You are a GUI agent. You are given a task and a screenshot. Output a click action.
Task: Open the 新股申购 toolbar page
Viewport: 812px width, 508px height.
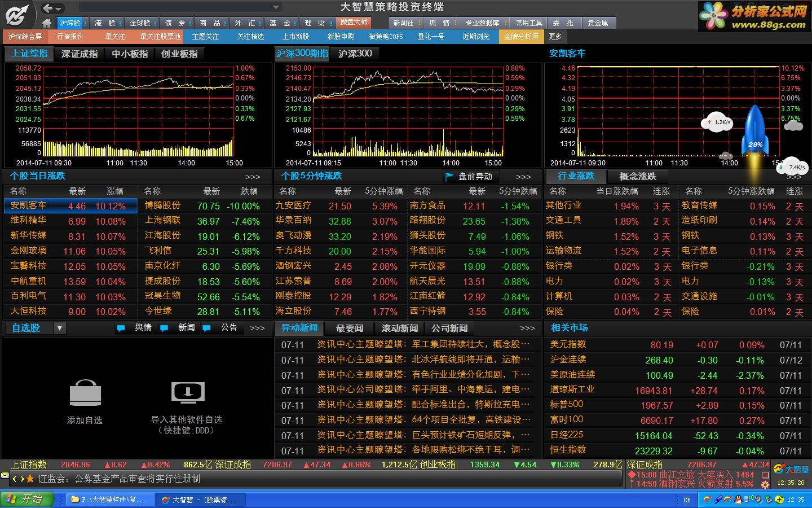(341, 37)
